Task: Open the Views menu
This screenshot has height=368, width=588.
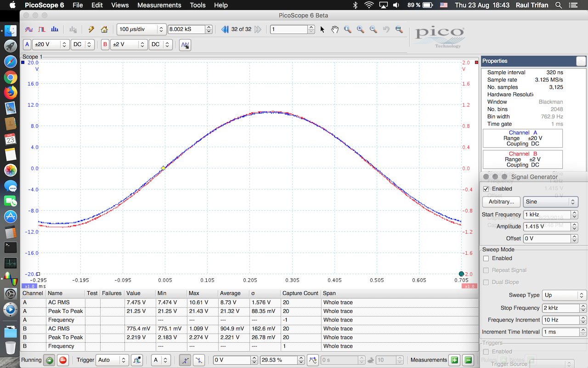Action: point(120,5)
